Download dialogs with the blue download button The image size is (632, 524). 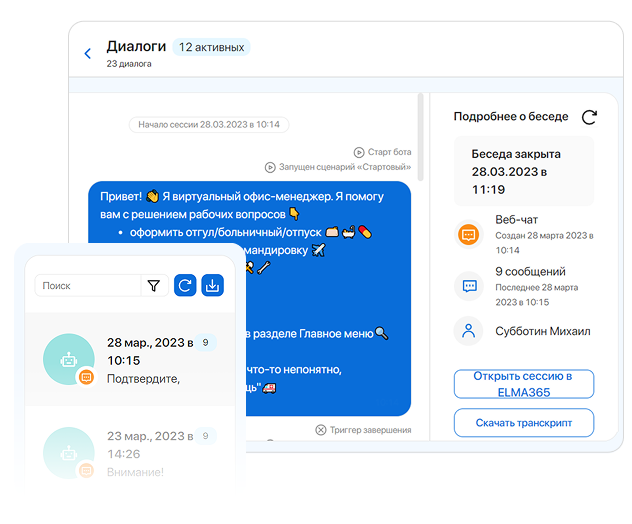click(x=212, y=285)
